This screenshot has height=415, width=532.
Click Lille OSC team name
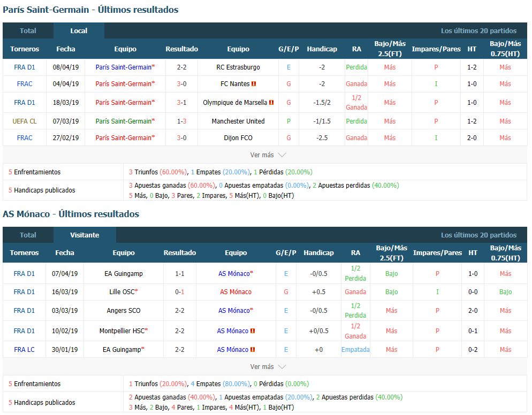tap(122, 292)
